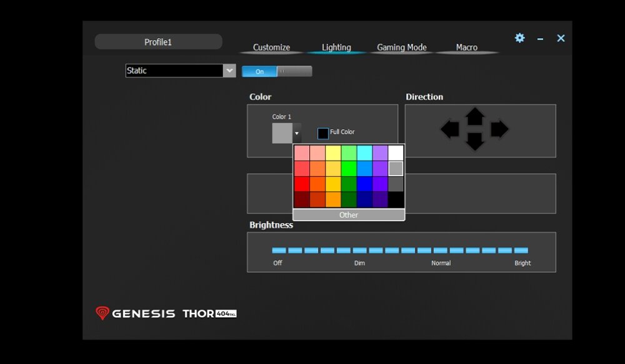Choose the dark indigo swatch beside black

point(380,200)
